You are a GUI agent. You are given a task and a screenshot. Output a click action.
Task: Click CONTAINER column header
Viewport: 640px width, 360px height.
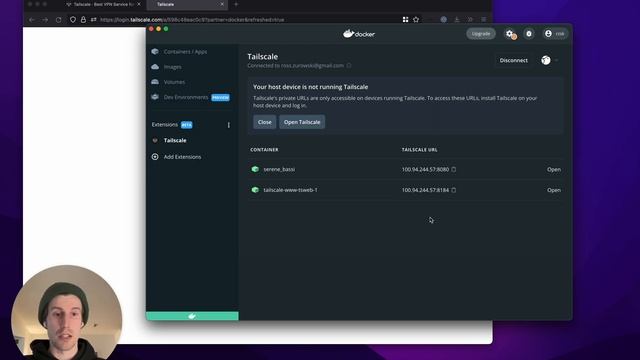pyautogui.click(x=264, y=150)
